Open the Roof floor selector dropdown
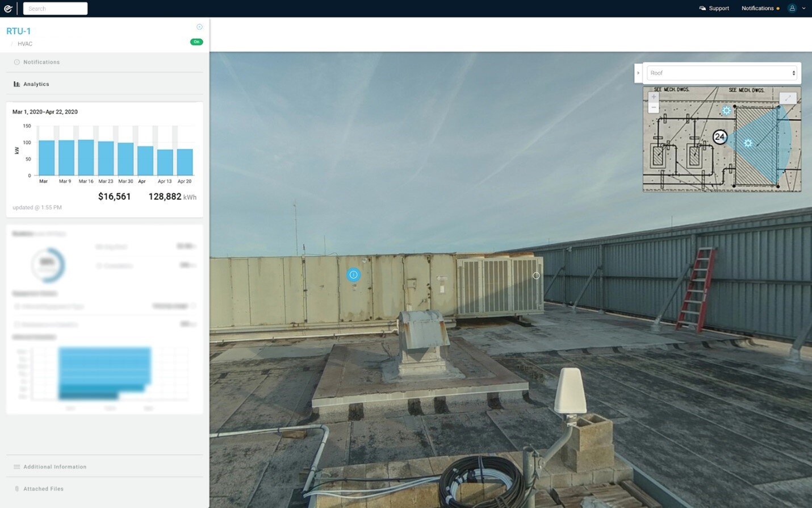This screenshot has height=508, width=812. (722, 73)
